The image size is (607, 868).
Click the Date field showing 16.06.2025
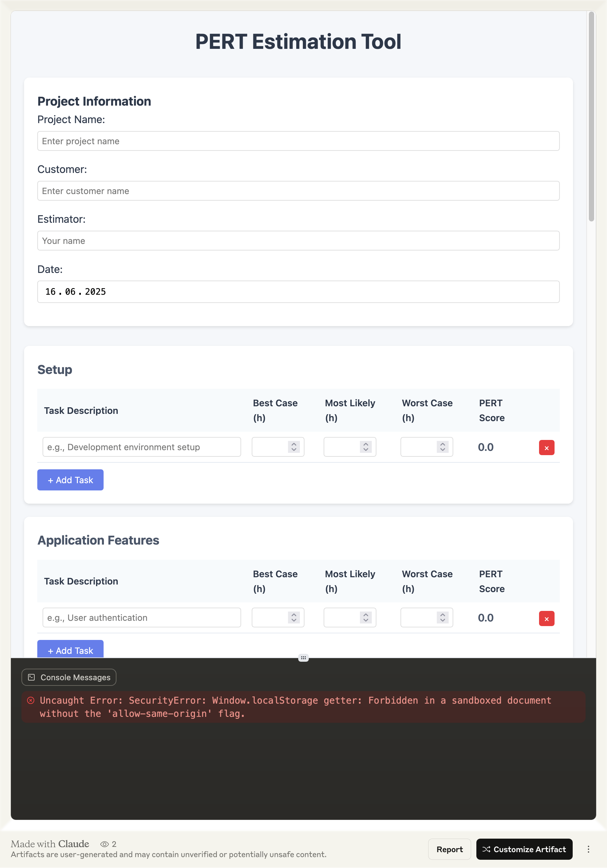tap(298, 291)
